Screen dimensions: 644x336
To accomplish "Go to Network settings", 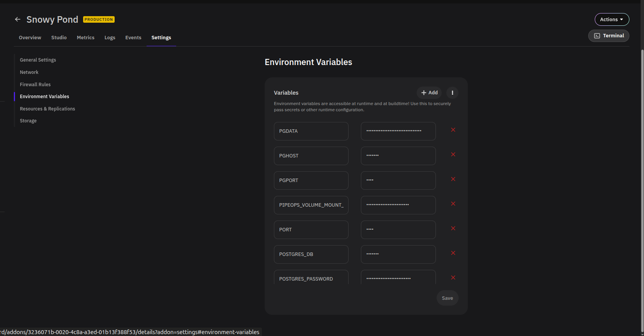I will (29, 72).
